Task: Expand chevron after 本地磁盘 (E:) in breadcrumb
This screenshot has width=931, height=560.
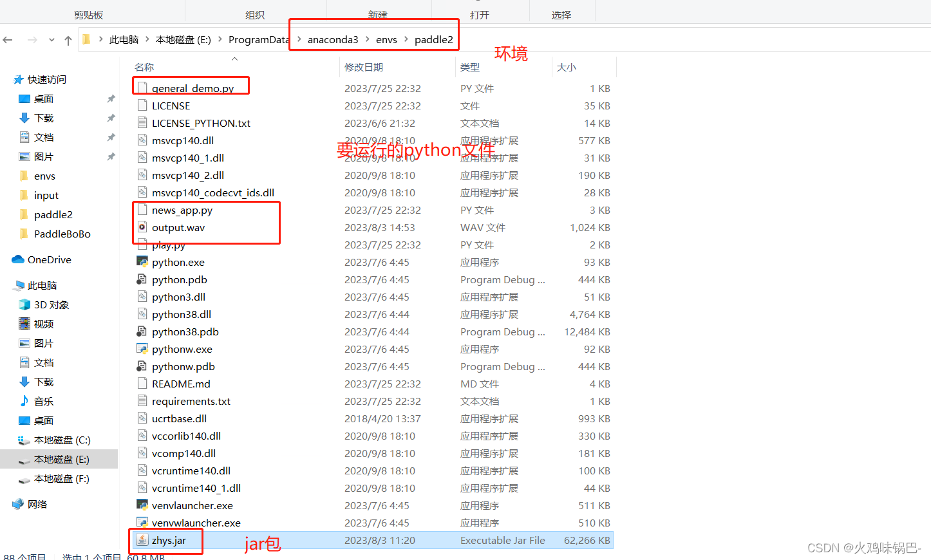Action: (220, 39)
